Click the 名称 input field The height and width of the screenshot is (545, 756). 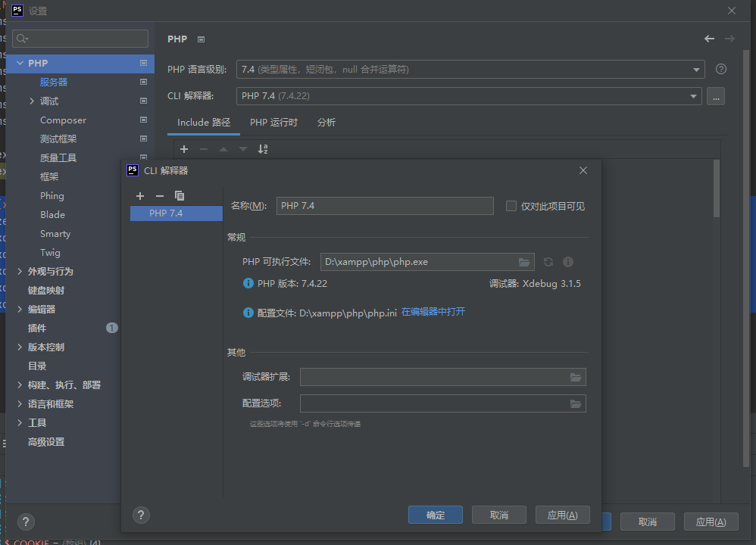coord(385,206)
